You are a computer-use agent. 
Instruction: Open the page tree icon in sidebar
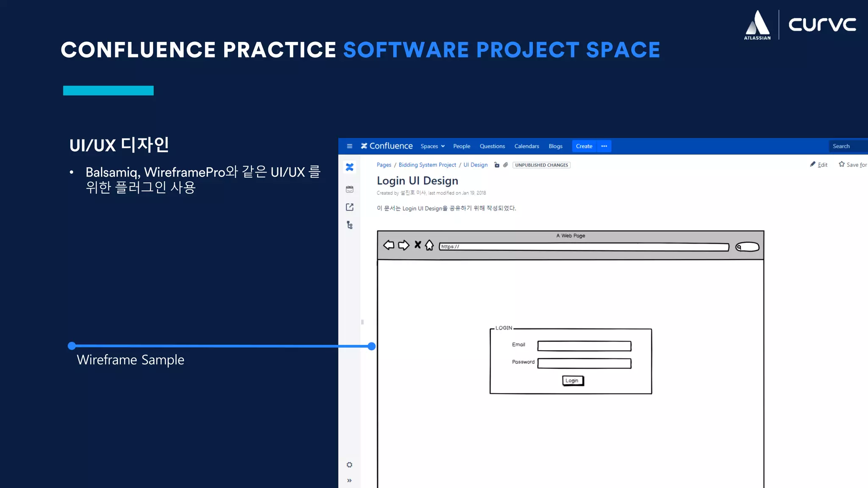click(350, 225)
